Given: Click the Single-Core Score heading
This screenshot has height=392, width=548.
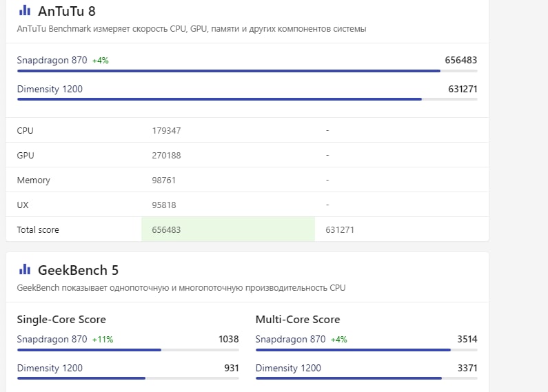Looking at the screenshot, I should [61, 320].
